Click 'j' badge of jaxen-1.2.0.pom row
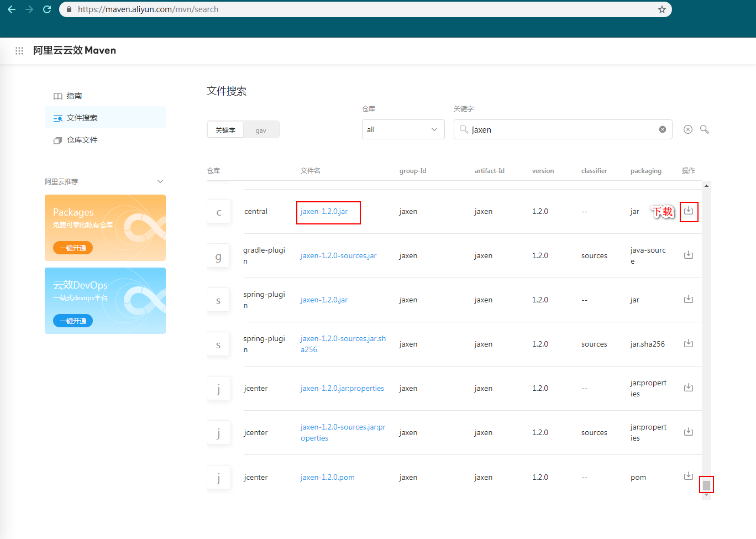 tap(218, 477)
